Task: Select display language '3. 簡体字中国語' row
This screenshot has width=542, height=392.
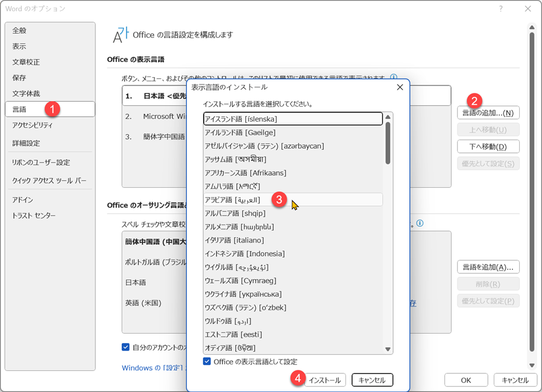Action: pyautogui.click(x=154, y=137)
